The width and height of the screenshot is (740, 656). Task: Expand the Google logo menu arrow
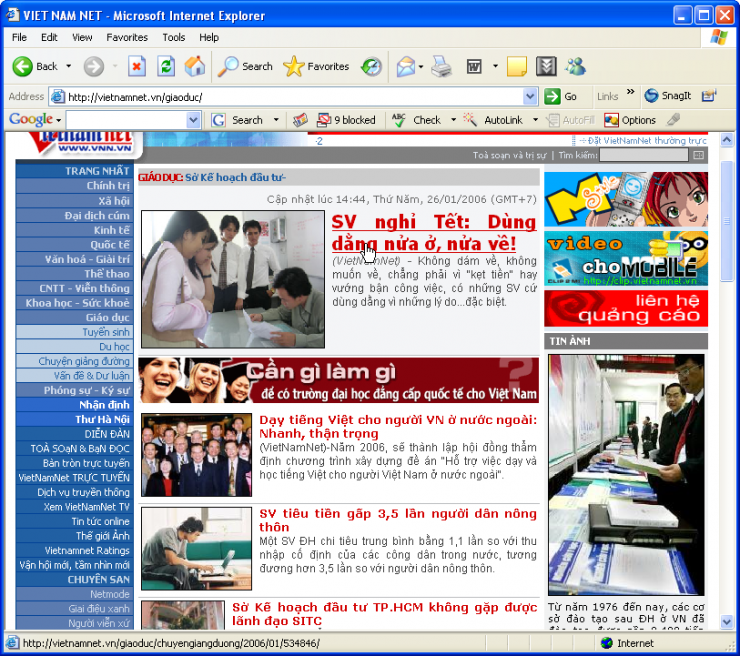tap(59, 121)
